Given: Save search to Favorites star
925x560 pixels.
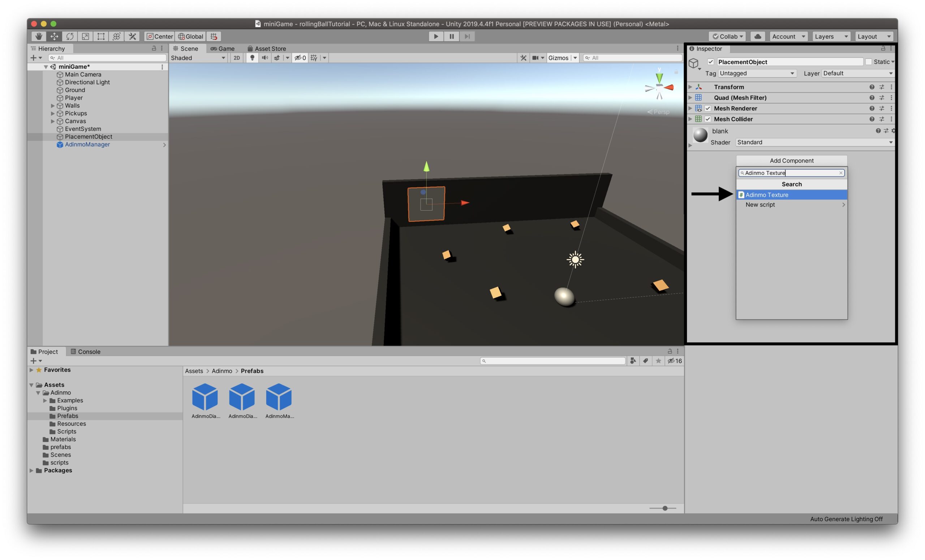Looking at the screenshot, I should (x=658, y=361).
